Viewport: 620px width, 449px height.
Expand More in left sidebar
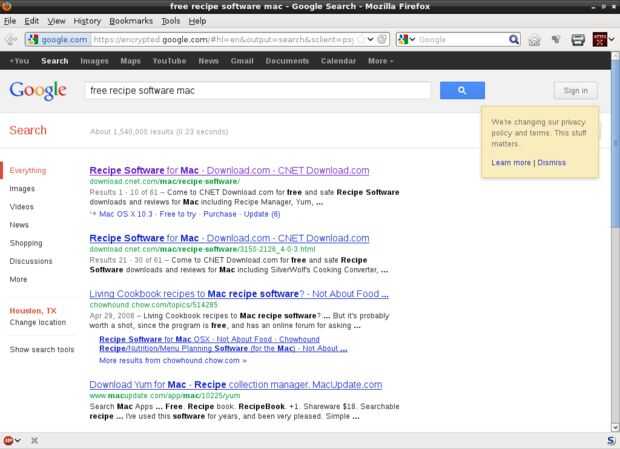18,279
